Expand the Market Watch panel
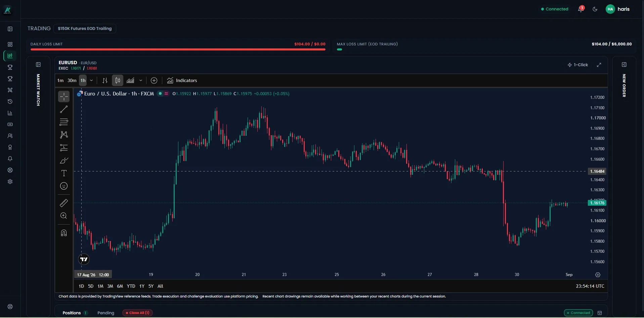Viewport: 644px width, 318px height. pos(38,65)
